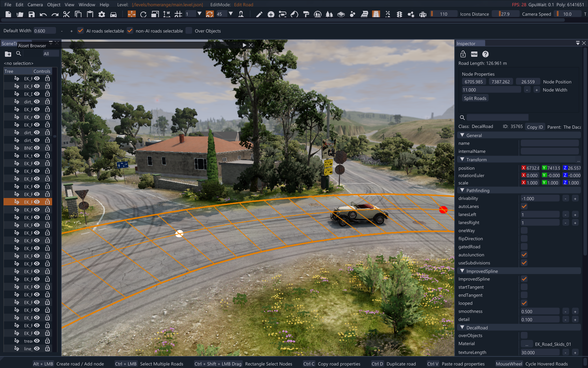Enable the gatedRoad checkbox
This screenshot has height=368, width=588.
click(x=524, y=247)
